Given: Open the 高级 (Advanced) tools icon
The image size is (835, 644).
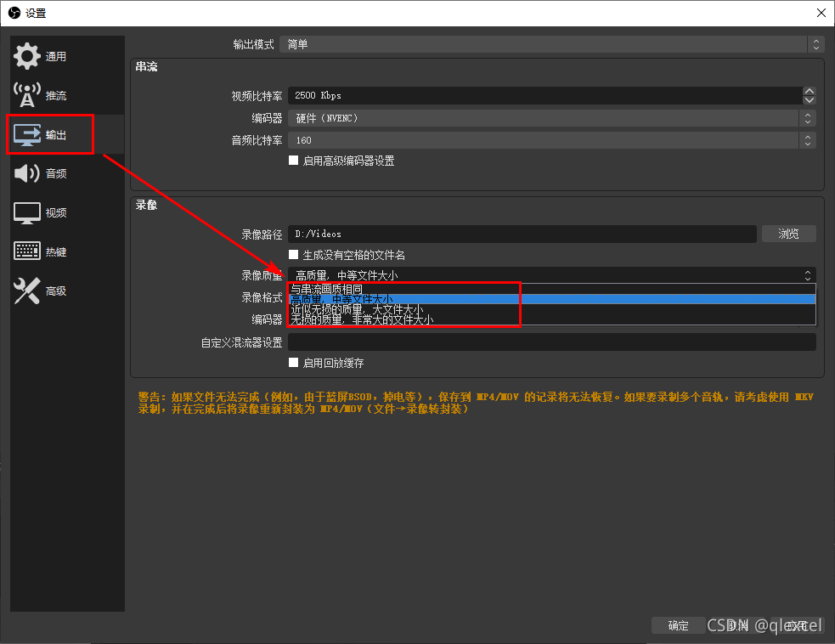Looking at the screenshot, I should tap(26, 291).
